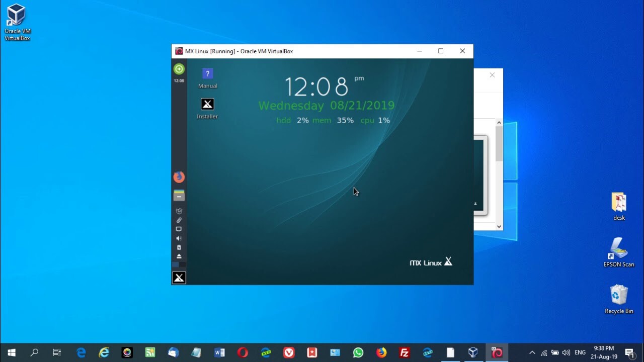The height and width of the screenshot is (362, 644).
Task: Launch Microsoft Edge from the taskbar
Action: (x=81, y=352)
